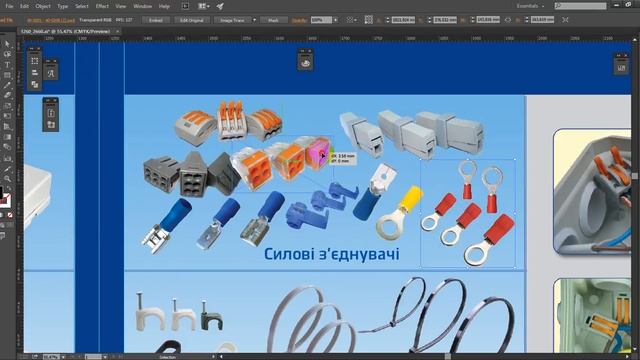Select the red ring terminals image
The width and height of the screenshot is (640, 360).
tap(468, 213)
